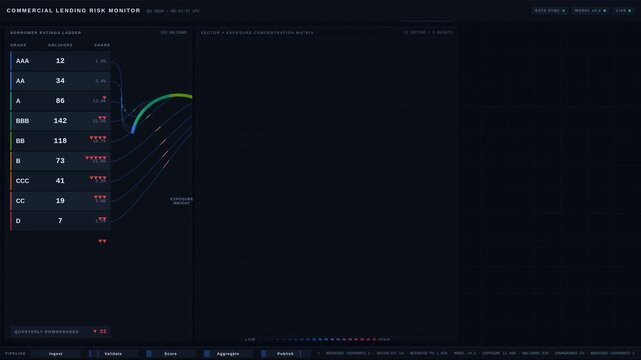Click the Commercial Lending Risk Monitor title
The height and width of the screenshot is (360, 641).
click(74, 11)
